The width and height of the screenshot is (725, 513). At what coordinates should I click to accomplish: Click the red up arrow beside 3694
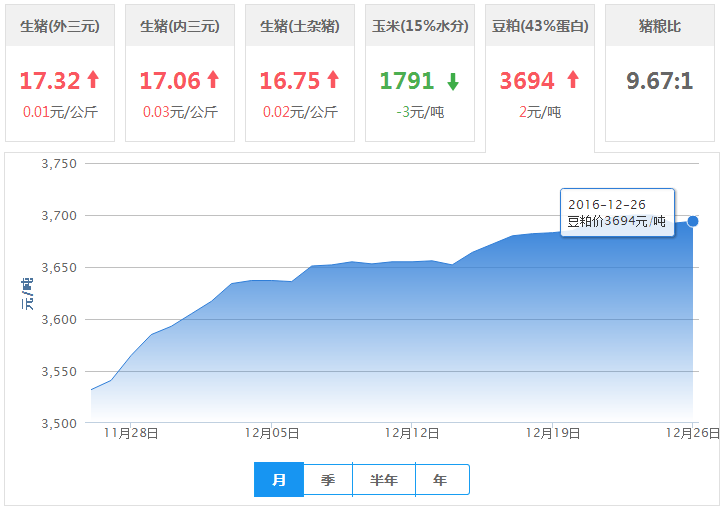coord(573,79)
